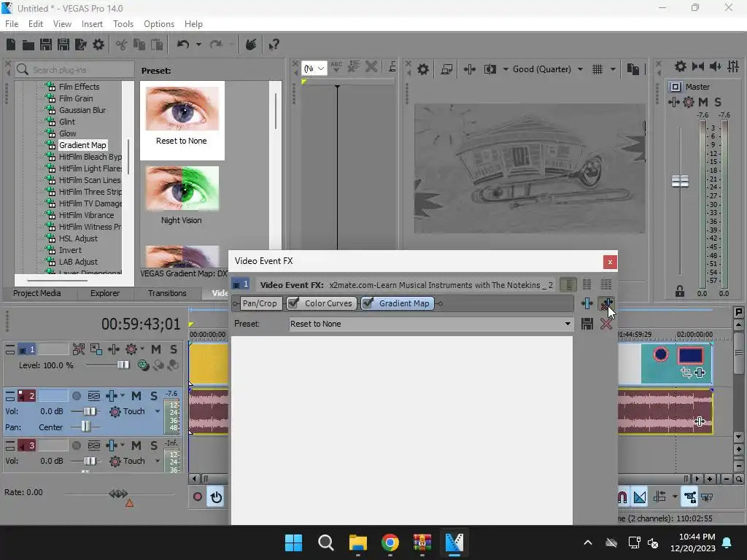This screenshot has width=747, height=560.
Task: Click the Record button in transport
Action: pyautogui.click(x=197, y=497)
